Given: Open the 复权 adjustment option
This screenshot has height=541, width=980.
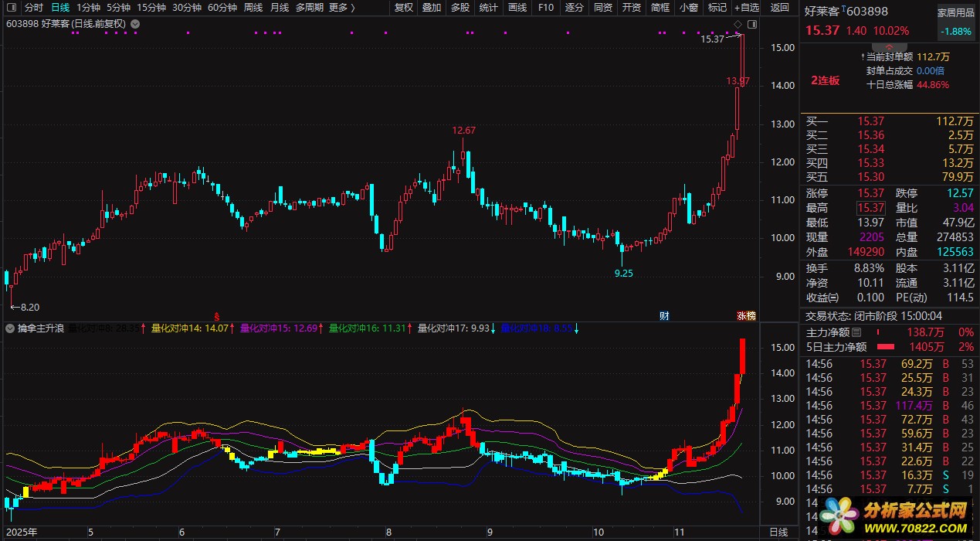Looking at the screenshot, I should coord(404,7).
